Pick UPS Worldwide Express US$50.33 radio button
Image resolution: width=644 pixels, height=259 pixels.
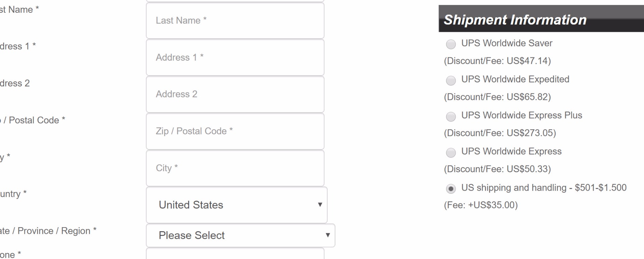click(451, 153)
